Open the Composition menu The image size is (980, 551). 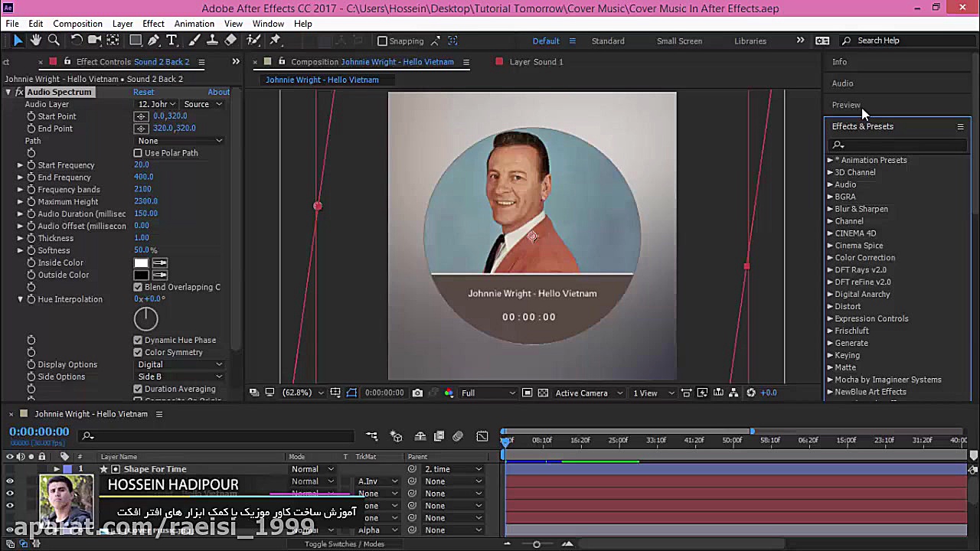[77, 24]
